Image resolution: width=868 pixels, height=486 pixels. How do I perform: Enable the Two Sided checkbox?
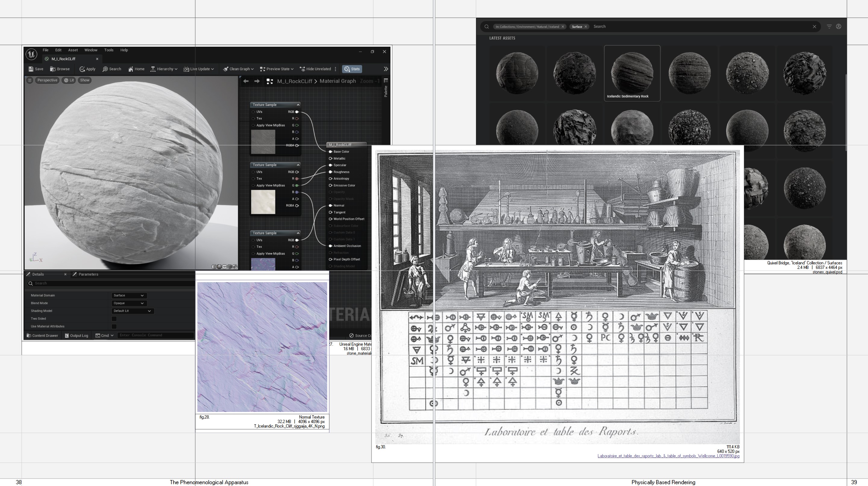click(x=114, y=319)
